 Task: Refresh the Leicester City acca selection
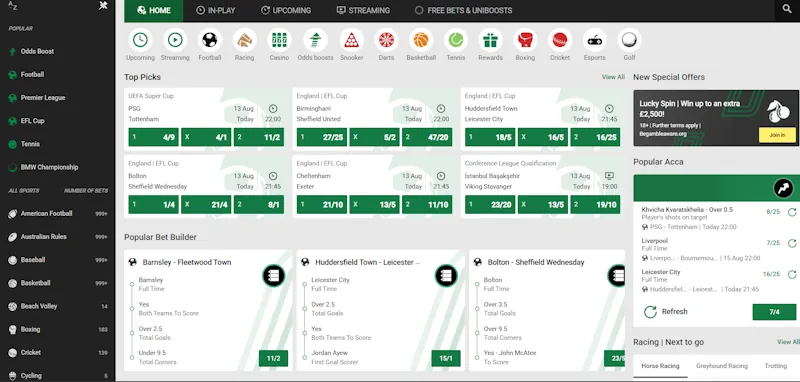(792, 274)
